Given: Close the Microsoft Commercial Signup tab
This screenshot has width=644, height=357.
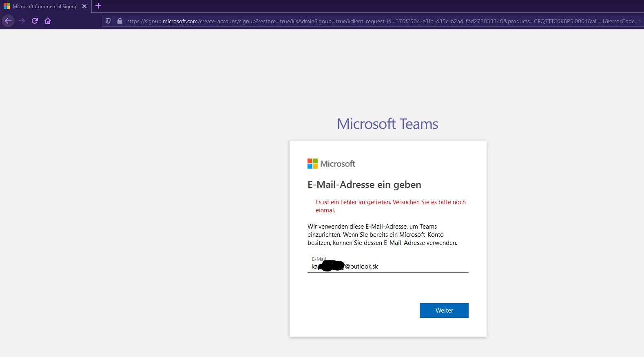Looking at the screenshot, I should tap(84, 6).
